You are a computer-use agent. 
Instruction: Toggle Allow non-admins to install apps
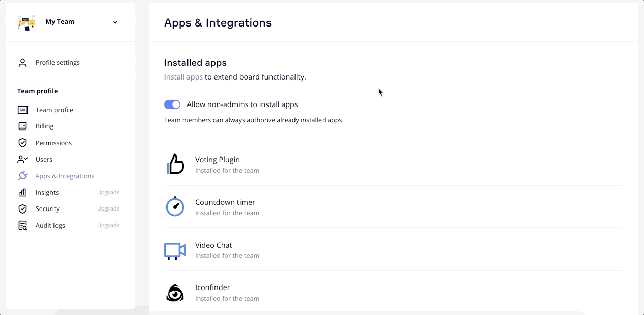pyautogui.click(x=172, y=104)
